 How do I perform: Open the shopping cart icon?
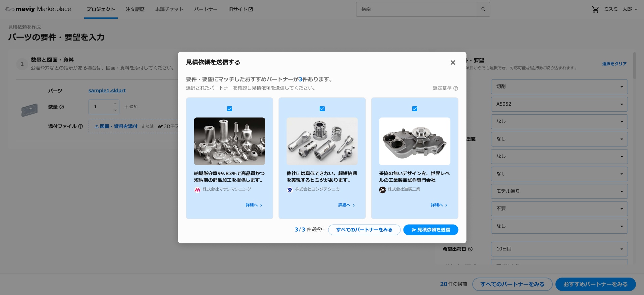[x=595, y=9]
